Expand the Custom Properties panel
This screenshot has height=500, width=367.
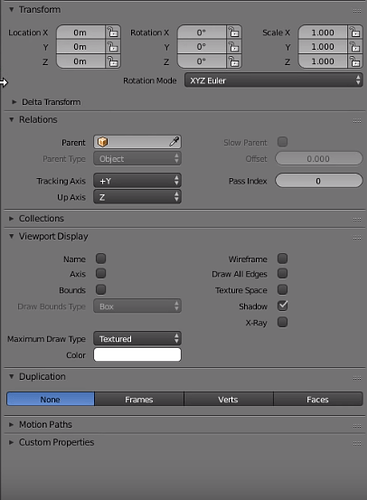point(12,442)
